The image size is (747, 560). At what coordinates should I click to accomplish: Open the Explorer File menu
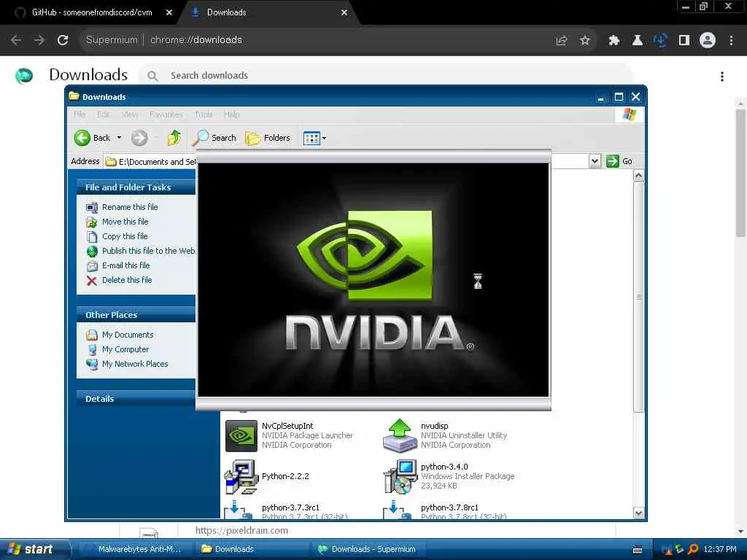click(80, 114)
